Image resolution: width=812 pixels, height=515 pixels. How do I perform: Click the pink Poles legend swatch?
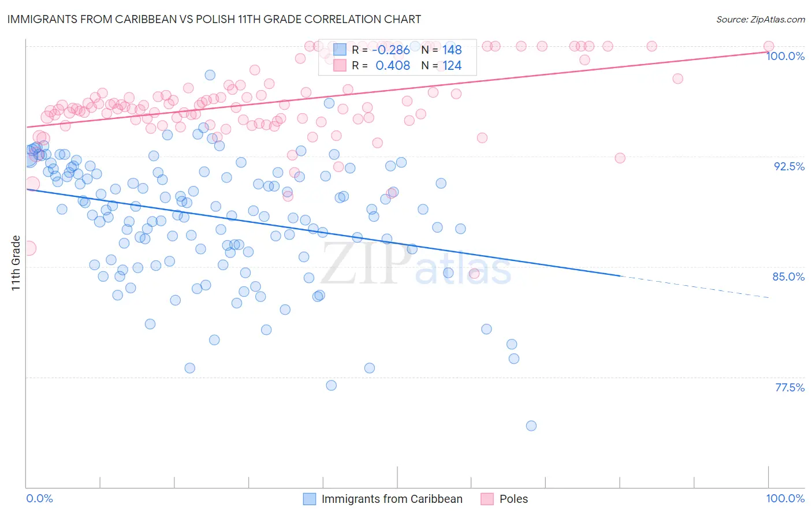click(x=487, y=499)
